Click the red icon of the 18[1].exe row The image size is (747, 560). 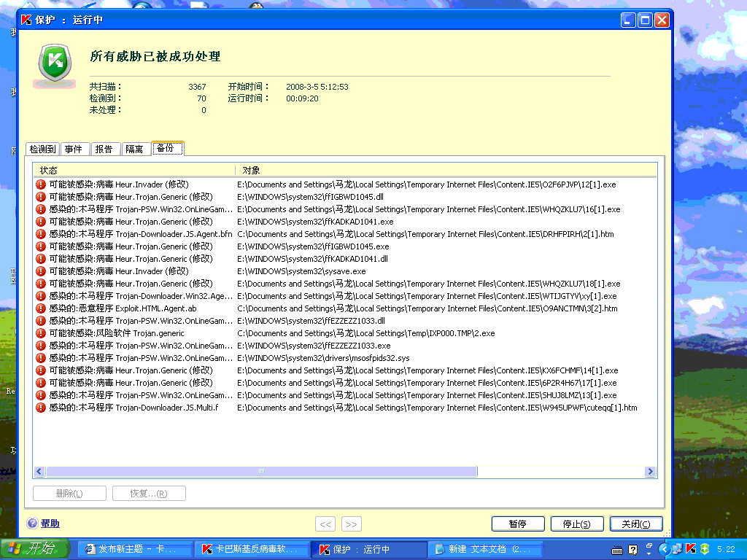[41, 284]
